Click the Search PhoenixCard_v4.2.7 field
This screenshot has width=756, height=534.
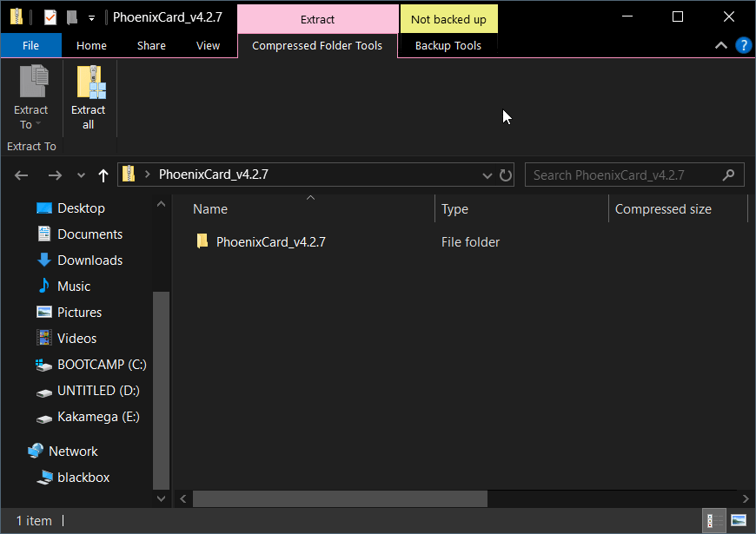634,175
